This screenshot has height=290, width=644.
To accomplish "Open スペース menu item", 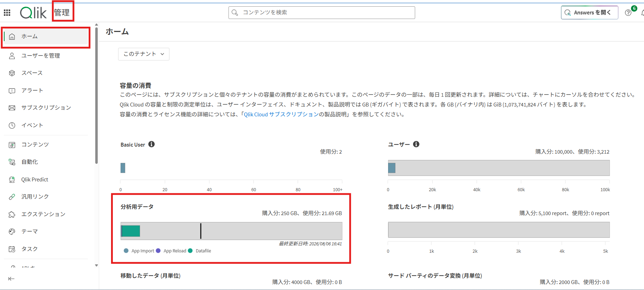I will pos(46,73).
